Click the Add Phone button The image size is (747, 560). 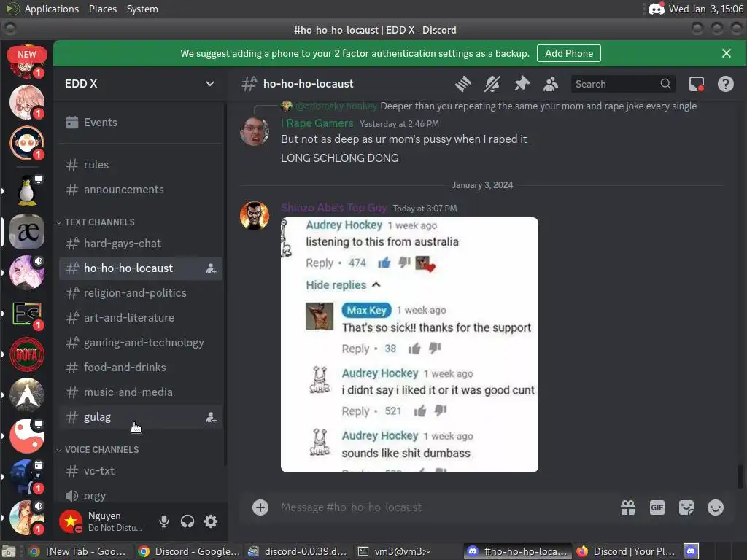tap(569, 53)
